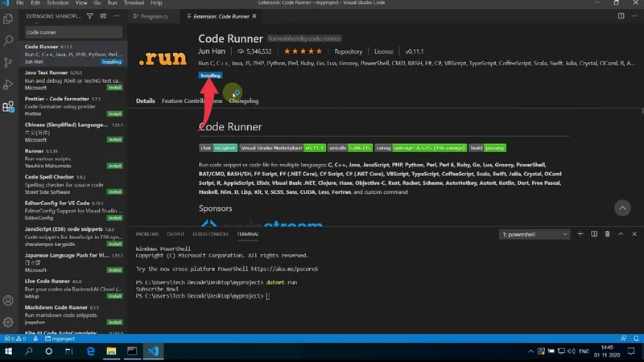Open the Repository link for Code Runner
The image size is (644, 362).
point(349,51)
